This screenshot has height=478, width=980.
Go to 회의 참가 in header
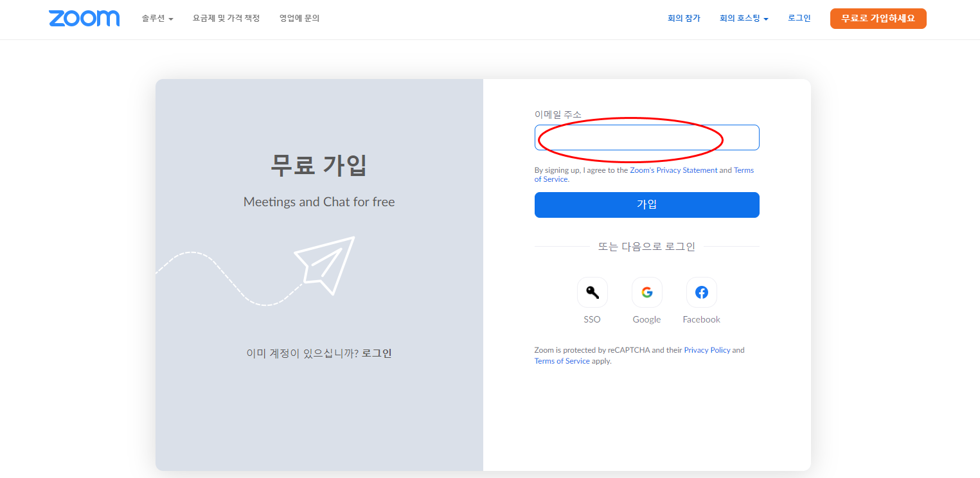(684, 19)
